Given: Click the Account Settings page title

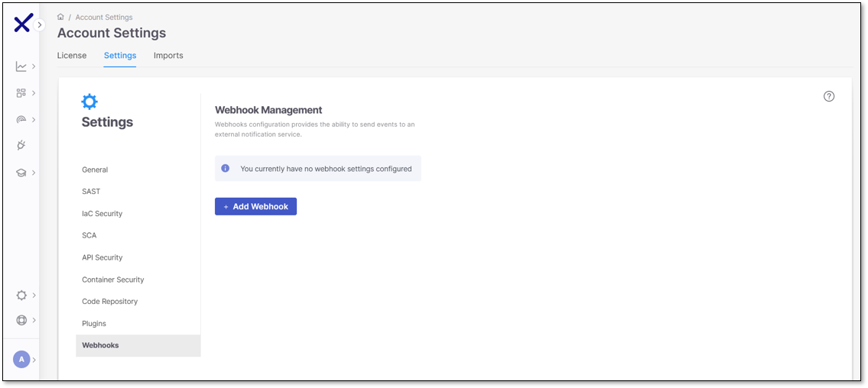Looking at the screenshot, I should click(111, 33).
